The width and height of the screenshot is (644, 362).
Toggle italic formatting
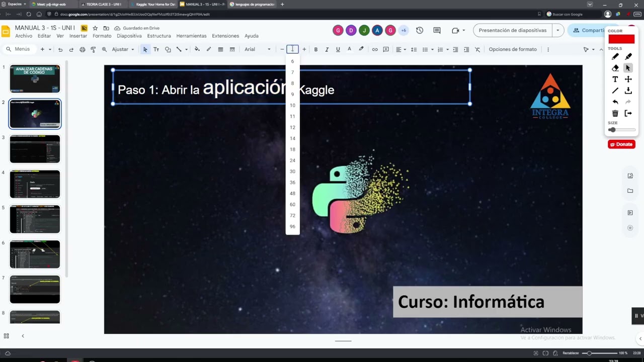327,49
